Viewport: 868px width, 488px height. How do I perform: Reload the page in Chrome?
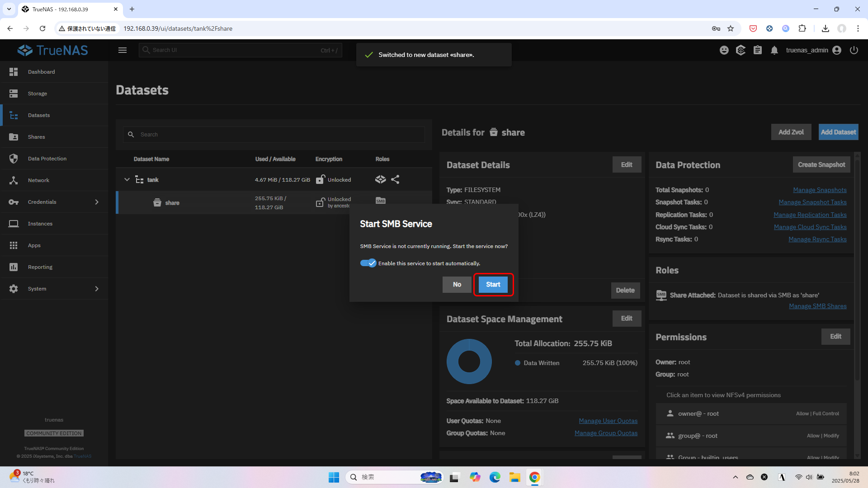(42, 28)
